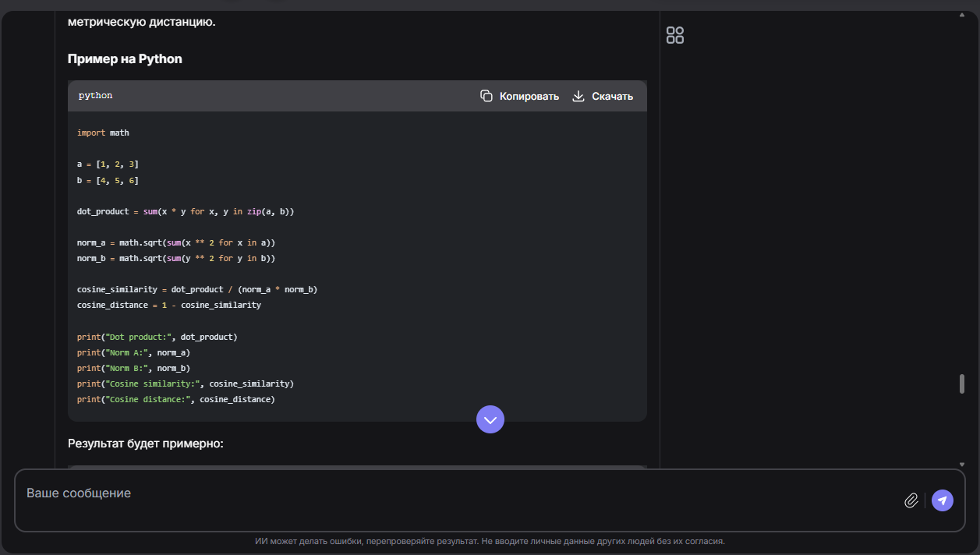980x555 pixels.
Task: Click the scrollbar up arrow at top right
Action: click(962, 15)
